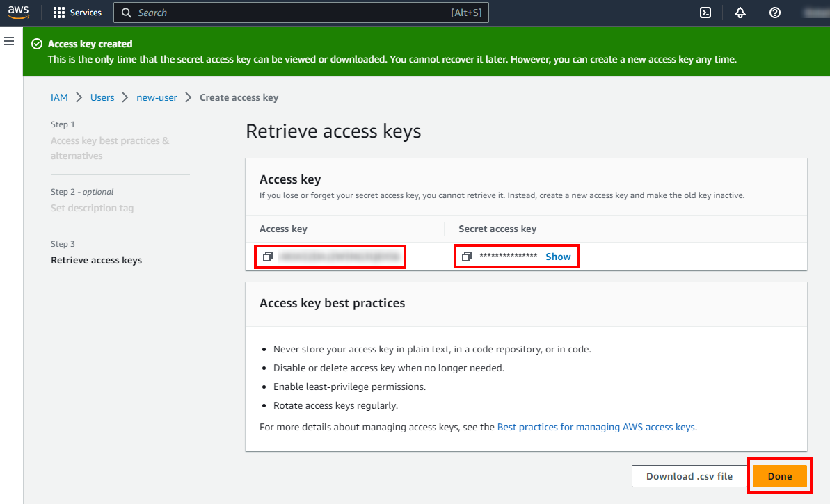Open Best practices for managing AWS access keys

coord(596,427)
